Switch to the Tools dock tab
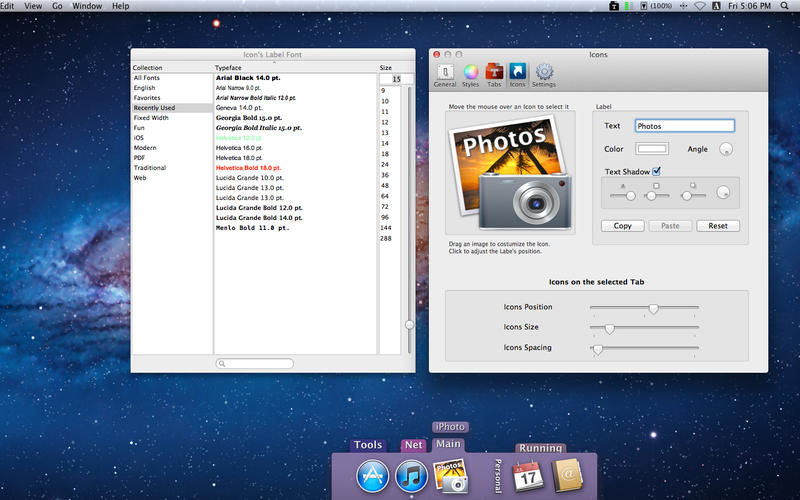Viewport: 800px width, 500px height. click(368, 445)
